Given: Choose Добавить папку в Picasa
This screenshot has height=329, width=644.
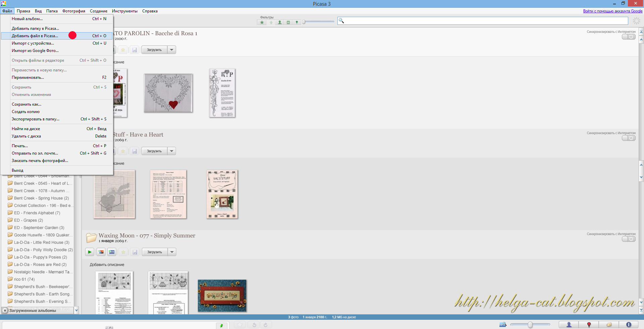Looking at the screenshot, I should (x=57, y=29).
